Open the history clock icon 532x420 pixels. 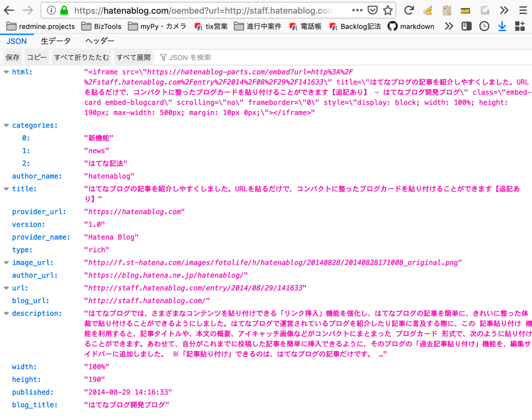[x=485, y=26]
